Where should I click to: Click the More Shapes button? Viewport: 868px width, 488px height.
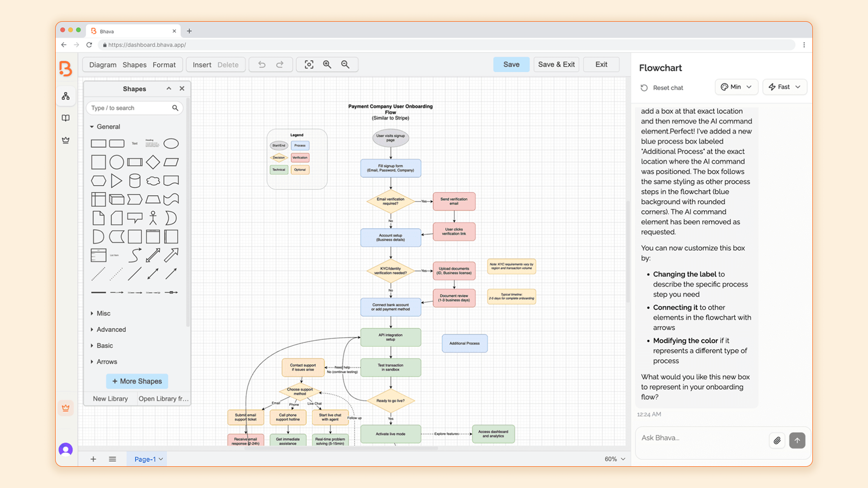[137, 381]
